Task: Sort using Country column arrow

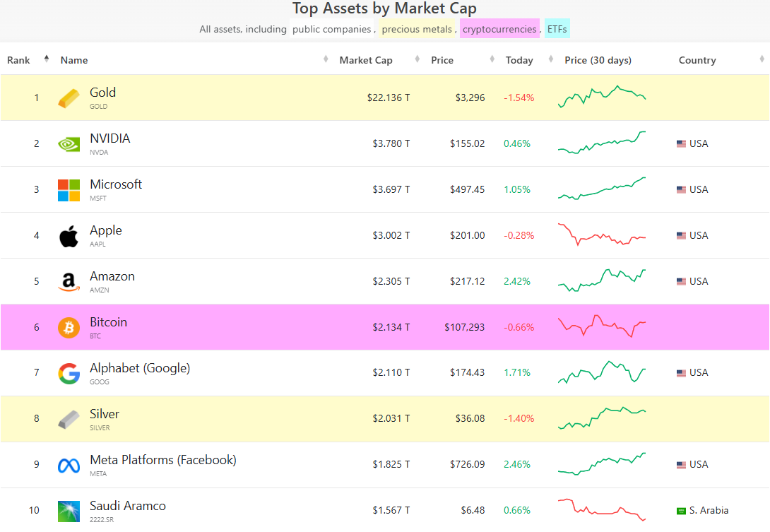Action: (762, 59)
